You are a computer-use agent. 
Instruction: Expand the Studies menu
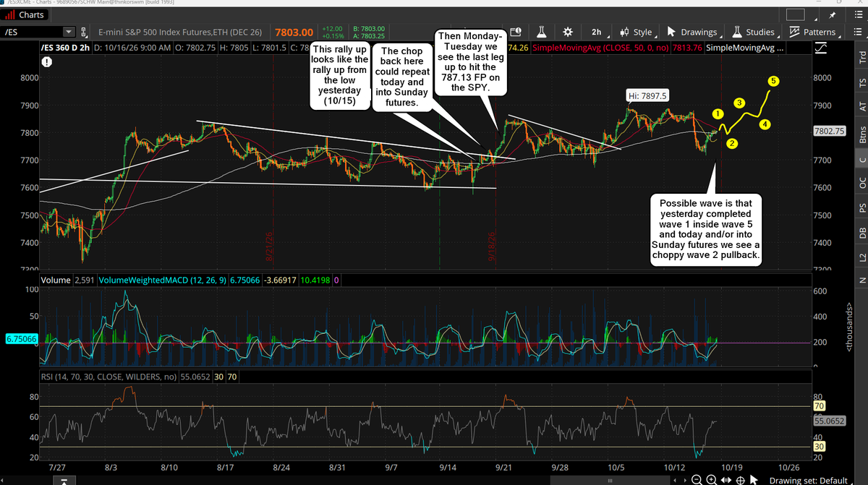click(x=754, y=32)
